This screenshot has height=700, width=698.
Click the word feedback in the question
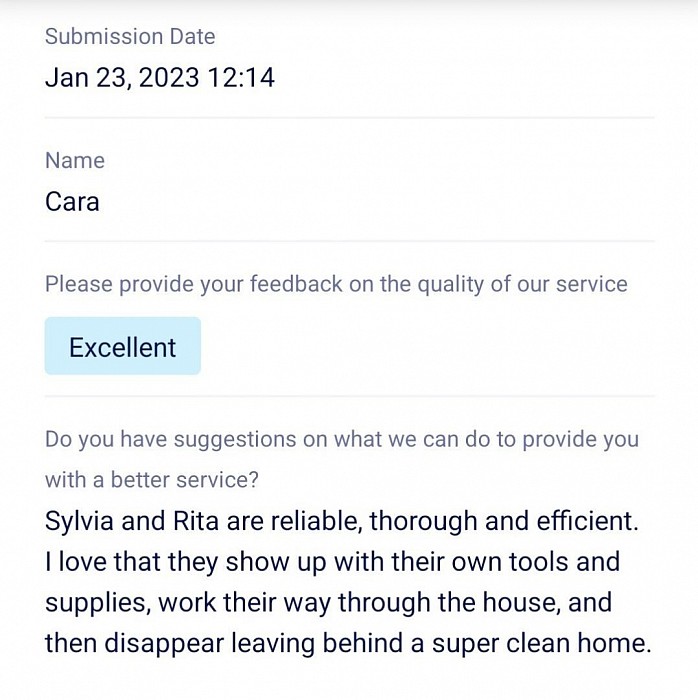(x=296, y=284)
